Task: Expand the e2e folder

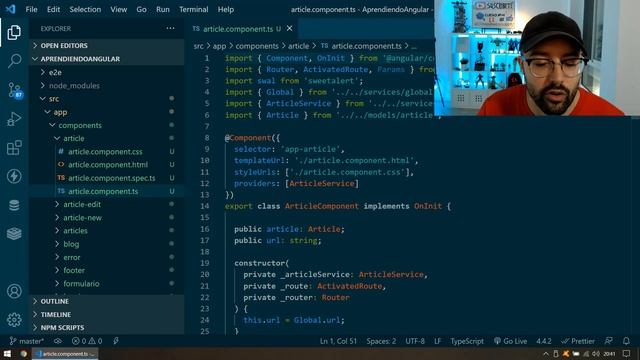Action: (x=107, y=72)
